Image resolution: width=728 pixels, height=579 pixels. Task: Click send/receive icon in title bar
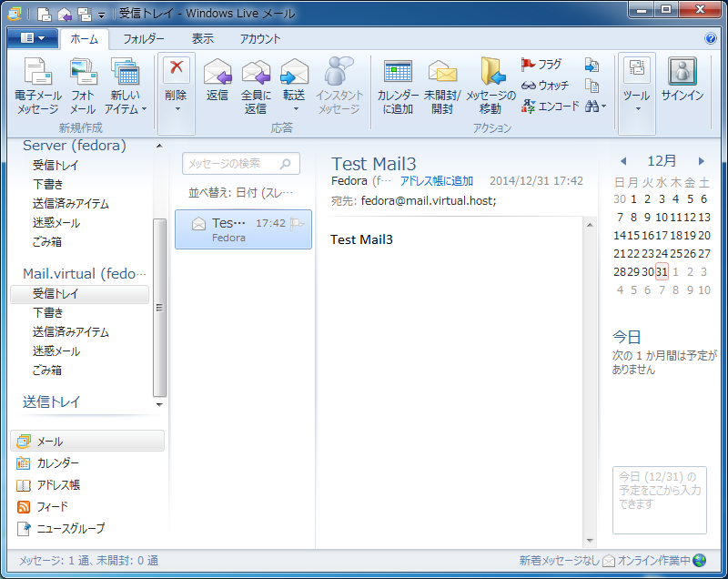click(85, 15)
